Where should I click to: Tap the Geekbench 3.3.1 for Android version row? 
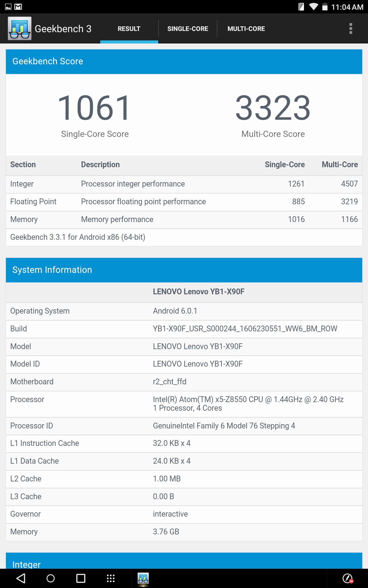184,237
